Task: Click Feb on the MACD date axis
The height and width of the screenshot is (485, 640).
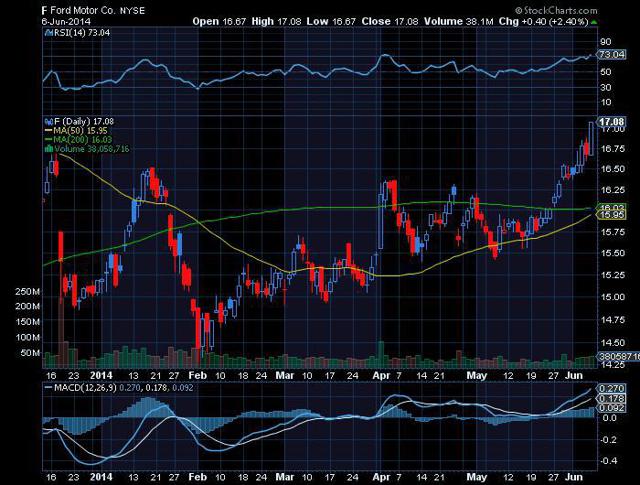Action: [198, 477]
